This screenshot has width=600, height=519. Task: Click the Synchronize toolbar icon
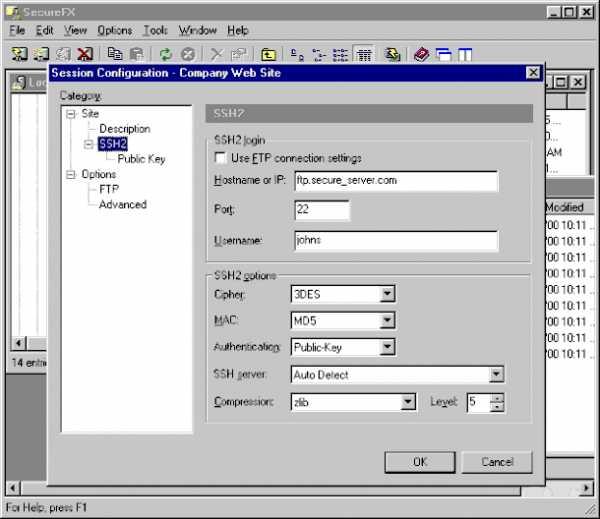coord(392,54)
